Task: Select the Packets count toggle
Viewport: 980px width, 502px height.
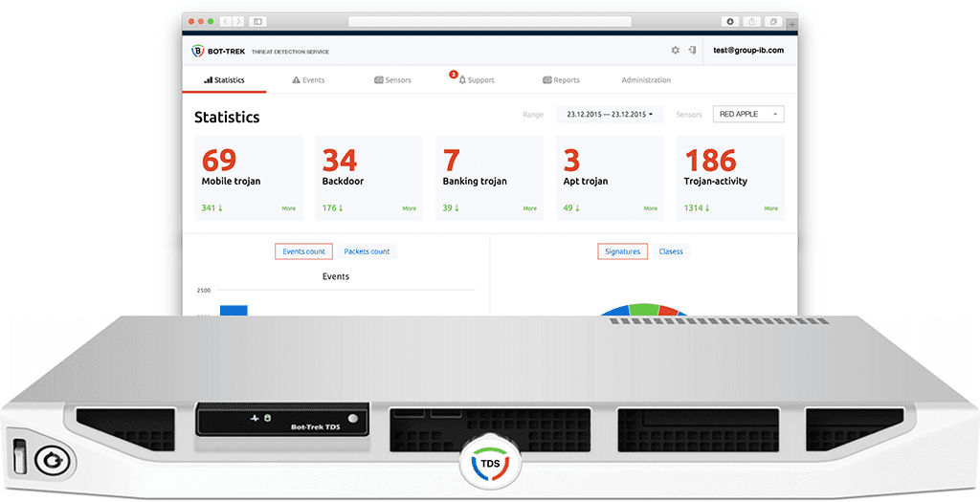Action: pos(367,251)
